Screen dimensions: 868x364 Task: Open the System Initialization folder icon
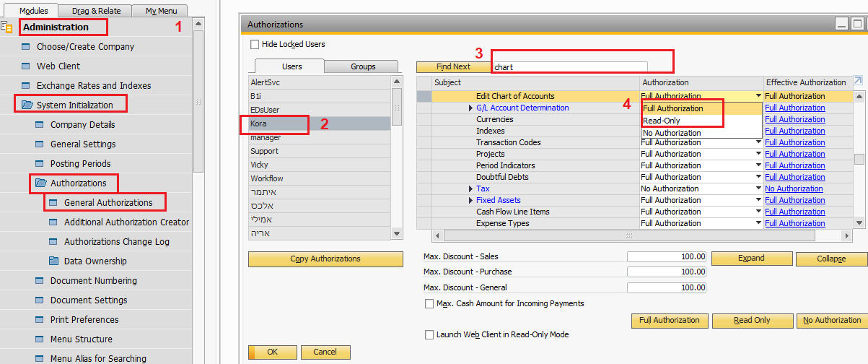27,105
